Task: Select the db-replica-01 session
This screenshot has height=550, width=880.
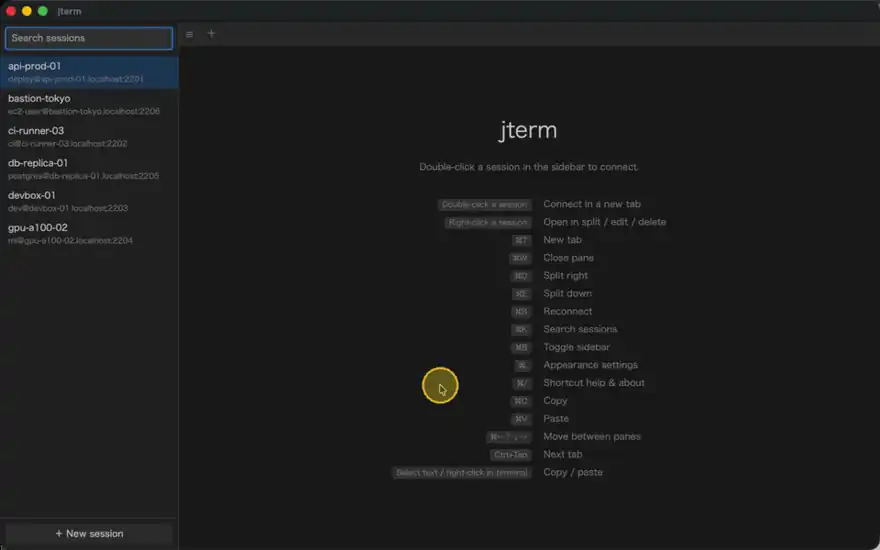Action: point(89,169)
